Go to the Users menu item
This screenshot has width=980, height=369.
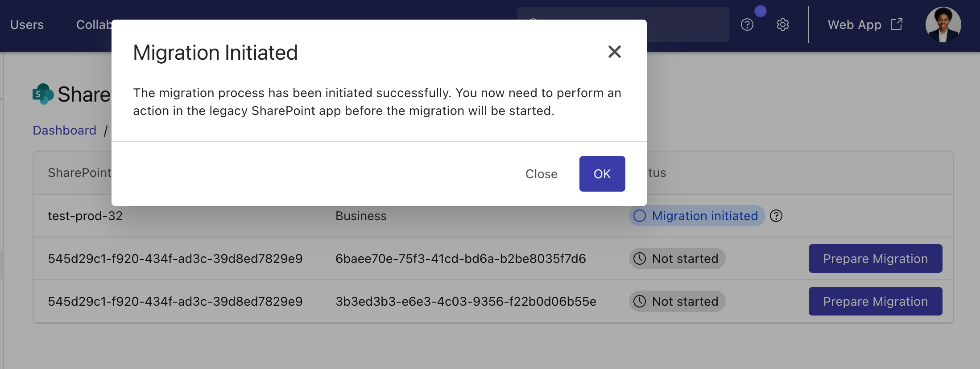point(27,25)
